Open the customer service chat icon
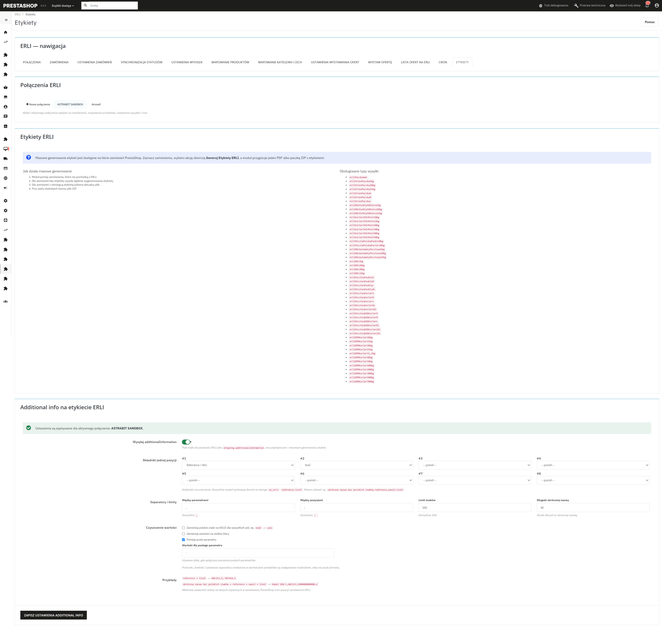This screenshot has height=644, width=662. point(5,116)
